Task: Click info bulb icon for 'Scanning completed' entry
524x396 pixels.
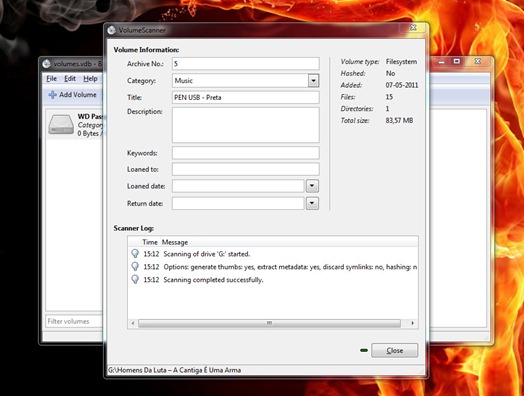Action: [x=135, y=279]
